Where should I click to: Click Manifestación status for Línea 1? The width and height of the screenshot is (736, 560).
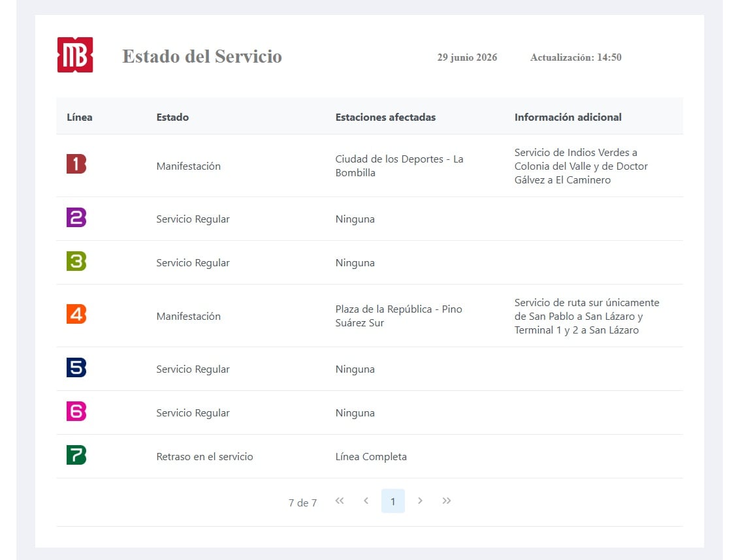[188, 166]
